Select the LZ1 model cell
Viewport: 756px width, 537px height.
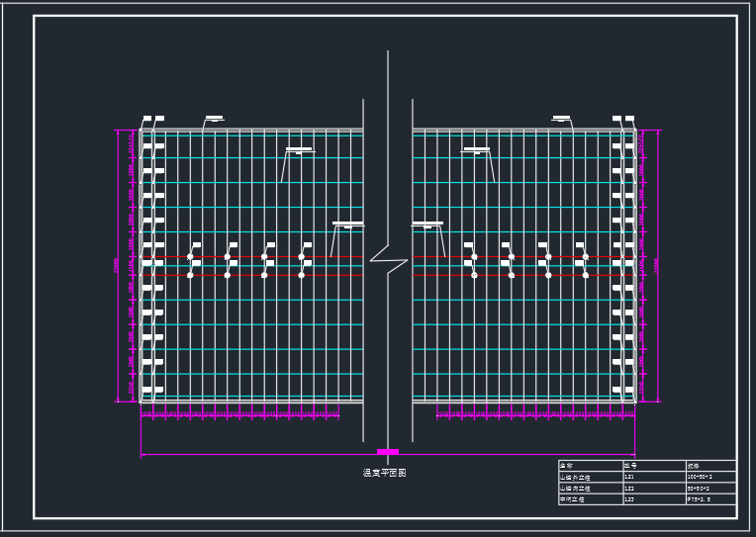coord(629,477)
